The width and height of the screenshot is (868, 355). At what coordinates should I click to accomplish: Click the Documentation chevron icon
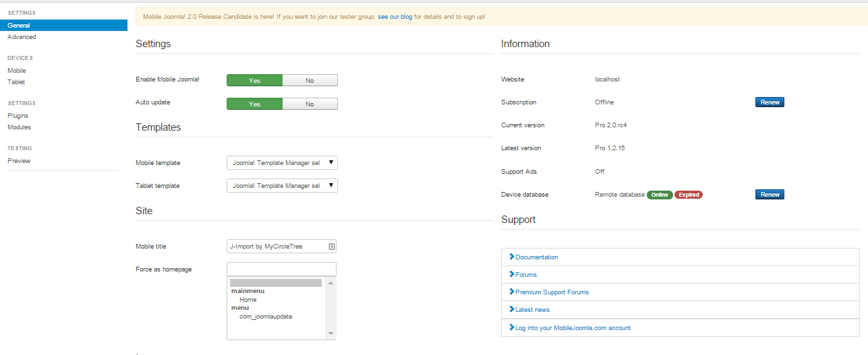(x=512, y=257)
